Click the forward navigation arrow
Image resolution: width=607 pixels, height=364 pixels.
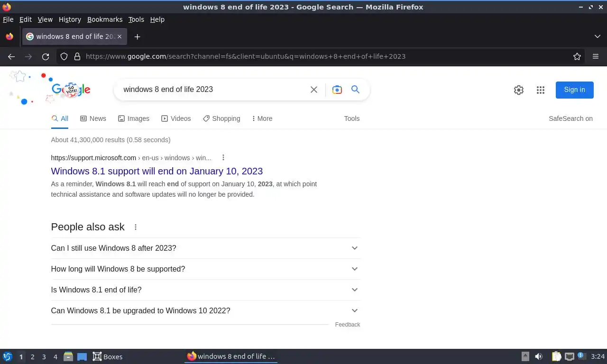(28, 56)
